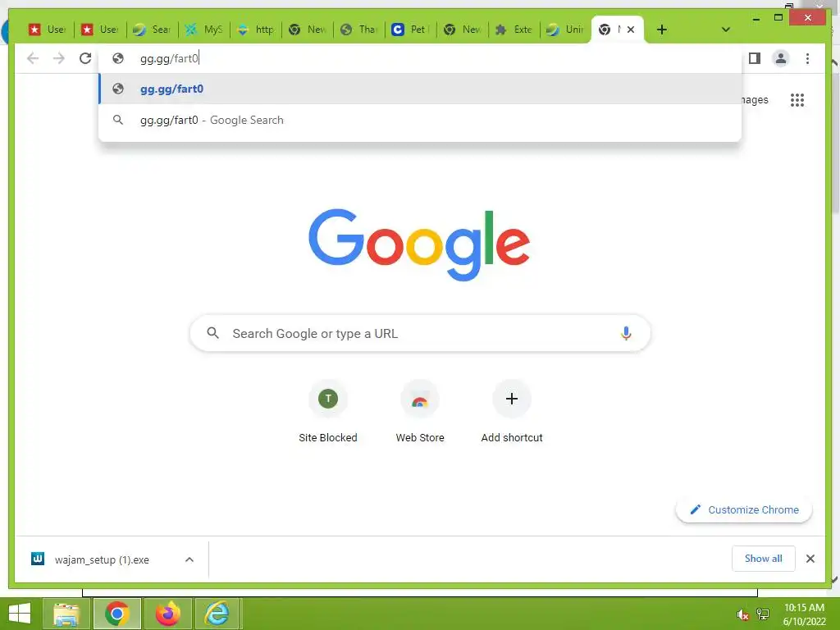Click the muted volume tray icon
840x630 pixels.
(742, 614)
